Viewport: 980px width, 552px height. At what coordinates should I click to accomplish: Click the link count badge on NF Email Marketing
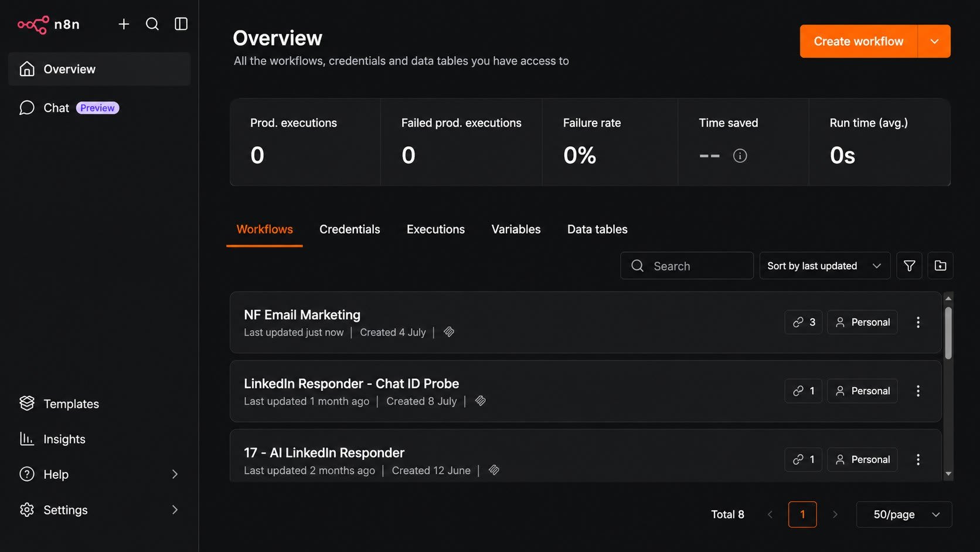804,322
